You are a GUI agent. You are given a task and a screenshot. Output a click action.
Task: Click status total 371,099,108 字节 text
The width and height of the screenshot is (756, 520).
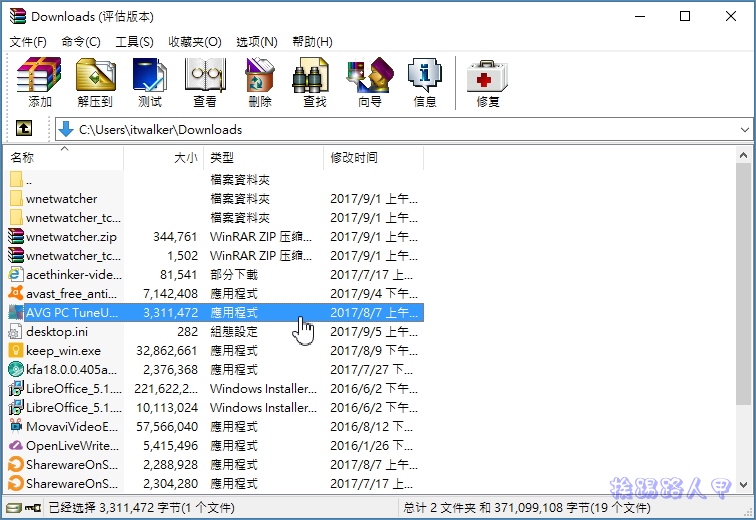pyautogui.click(x=526, y=507)
